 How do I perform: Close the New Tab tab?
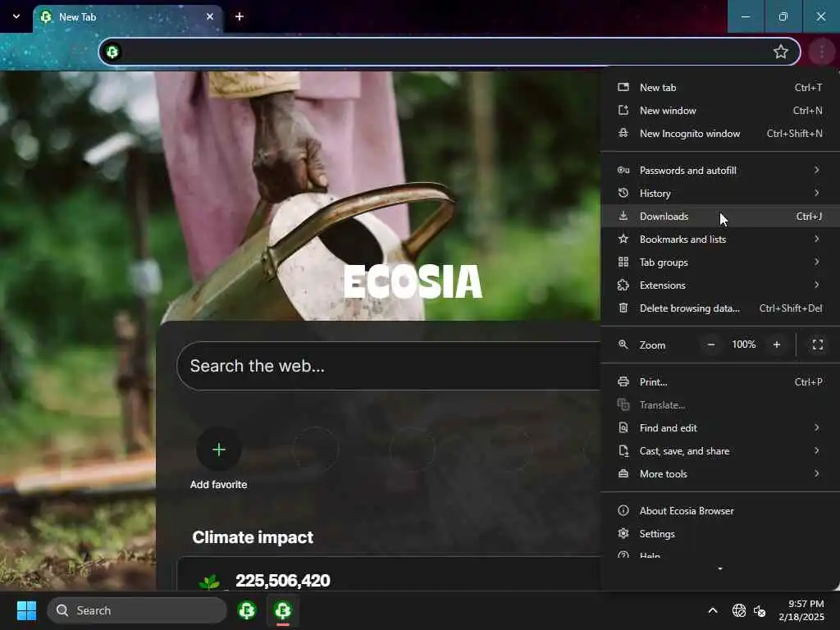[x=210, y=16]
